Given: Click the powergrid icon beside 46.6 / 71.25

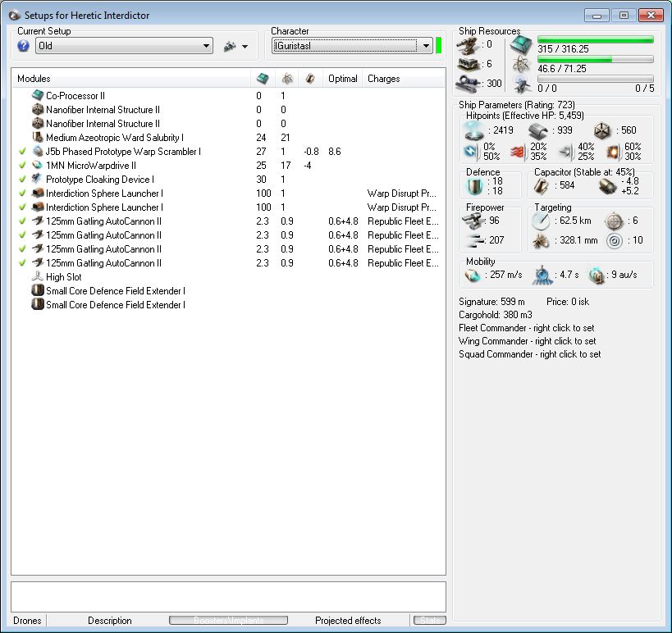Looking at the screenshot, I should coord(521,64).
